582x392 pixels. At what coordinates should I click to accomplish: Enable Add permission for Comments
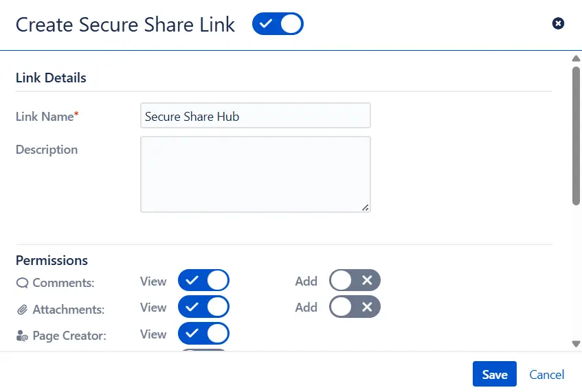(355, 281)
